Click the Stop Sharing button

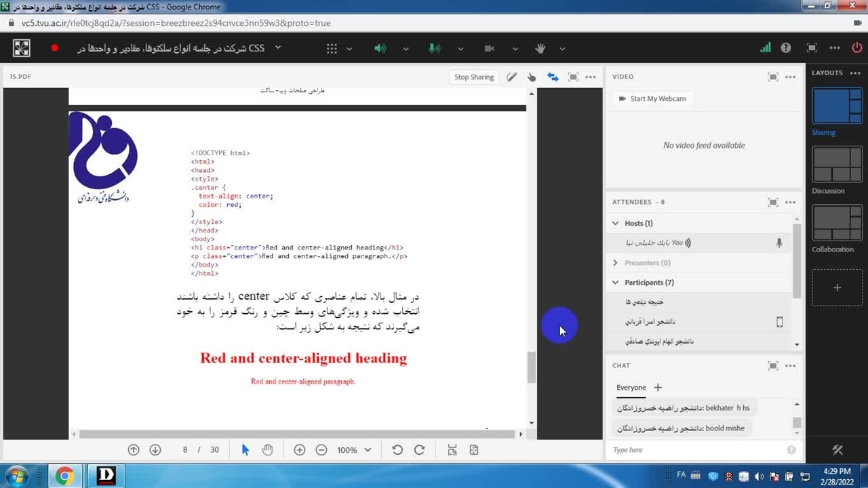click(x=473, y=77)
